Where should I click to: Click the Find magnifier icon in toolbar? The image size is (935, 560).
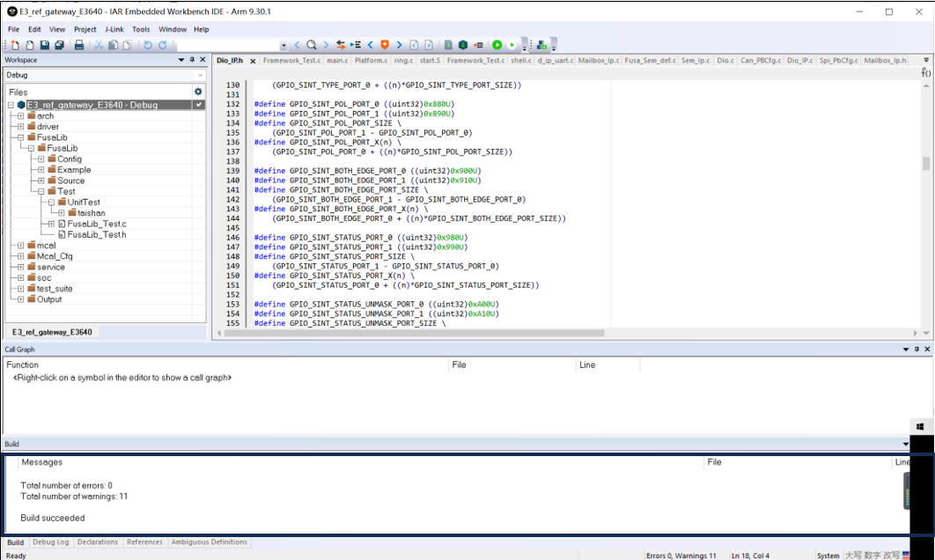[x=311, y=45]
